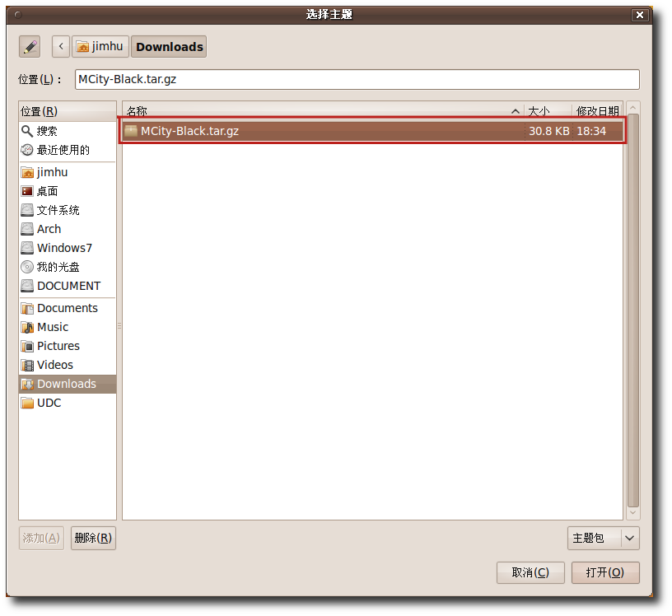Click the desktop 桌面 icon
Screen dimensions: 672x616
(x=27, y=191)
